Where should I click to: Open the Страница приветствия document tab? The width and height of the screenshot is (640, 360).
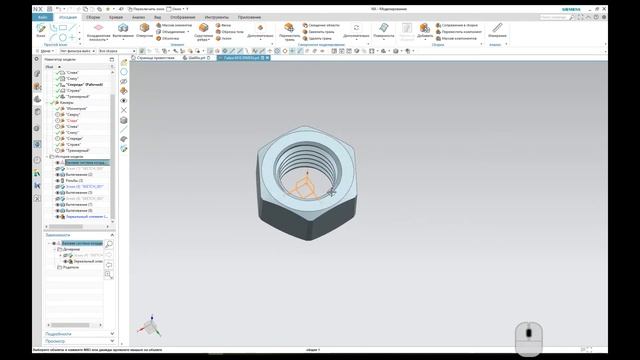pyautogui.click(x=153, y=58)
